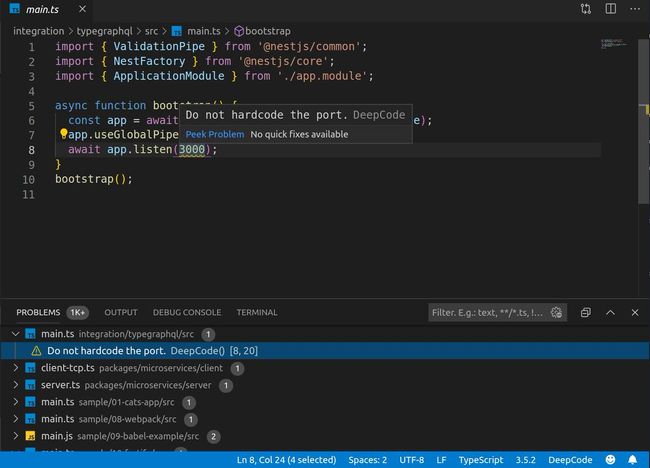650x468 pixels.
Task: Change the TypeScript language mode in status bar
Action: click(x=481, y=459)
